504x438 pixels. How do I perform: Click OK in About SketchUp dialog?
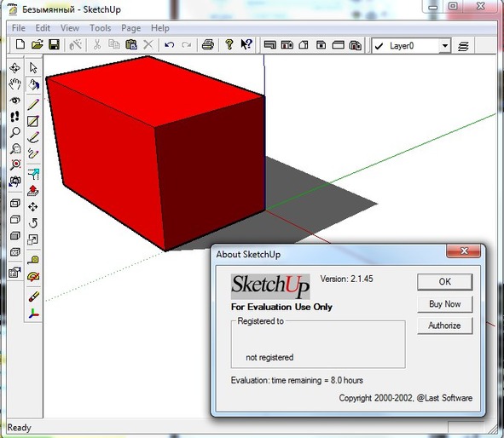[x=445, y=282]
